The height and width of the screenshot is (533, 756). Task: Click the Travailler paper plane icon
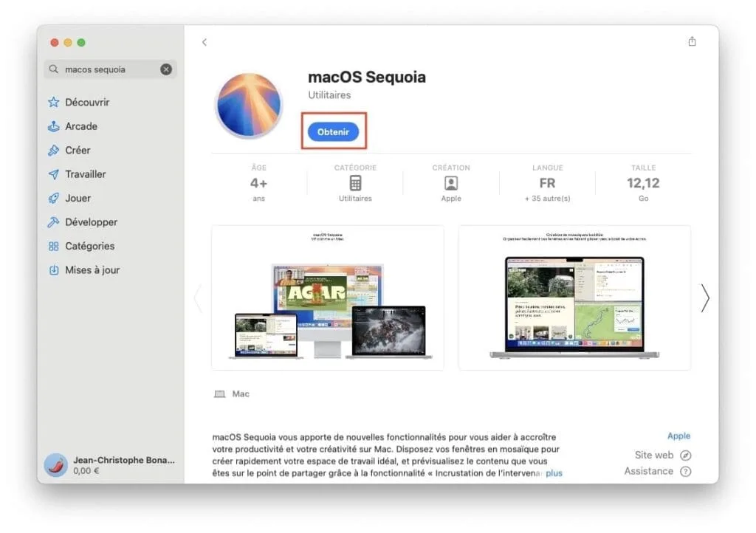click(53, 174)
